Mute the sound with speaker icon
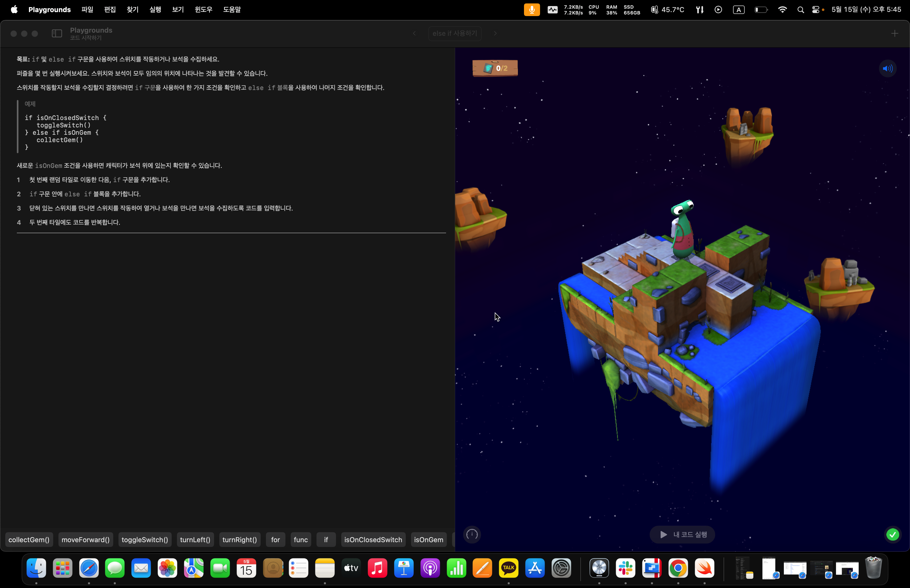910x588 pixels. pyautogui.click(x=887, y=69)
